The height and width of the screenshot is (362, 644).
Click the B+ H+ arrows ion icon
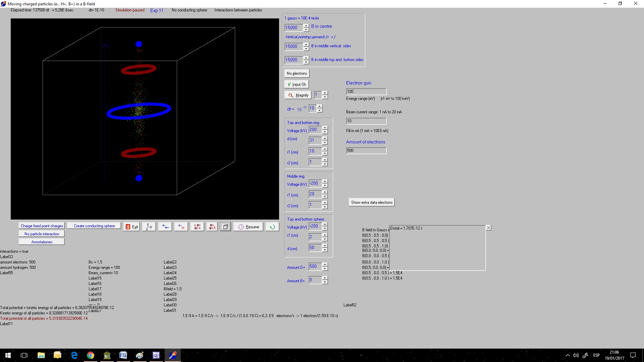[197, 227]
